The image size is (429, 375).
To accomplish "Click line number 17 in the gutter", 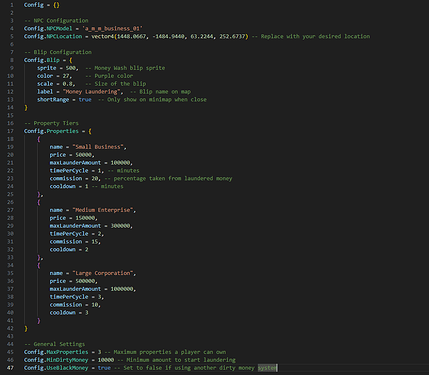I will pyautogui.click(x=11, y=131).
